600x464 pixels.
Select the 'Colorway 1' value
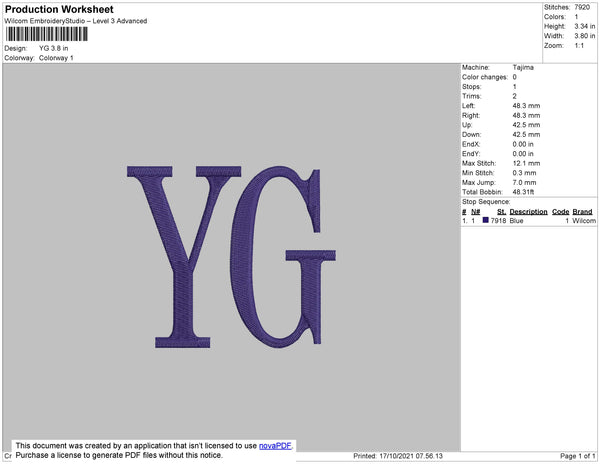[x=56, y=58]
